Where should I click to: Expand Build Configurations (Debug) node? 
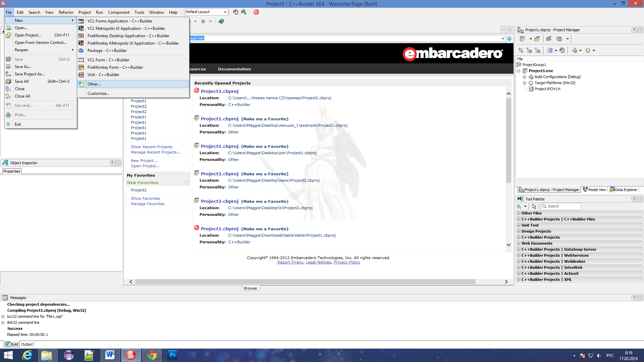pyautogui.click(x=525, y=77)
